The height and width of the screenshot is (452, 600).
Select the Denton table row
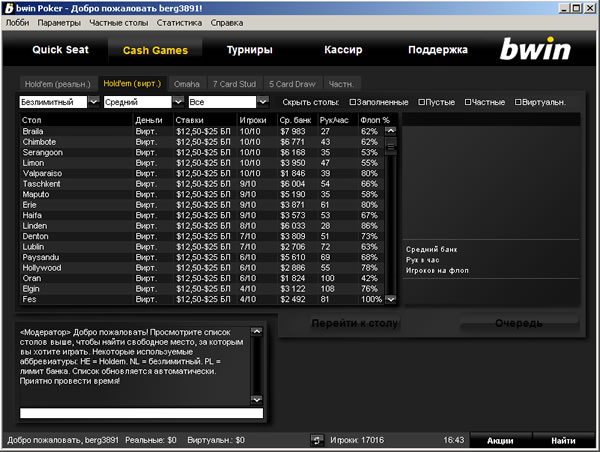click(x=202, y=237)
